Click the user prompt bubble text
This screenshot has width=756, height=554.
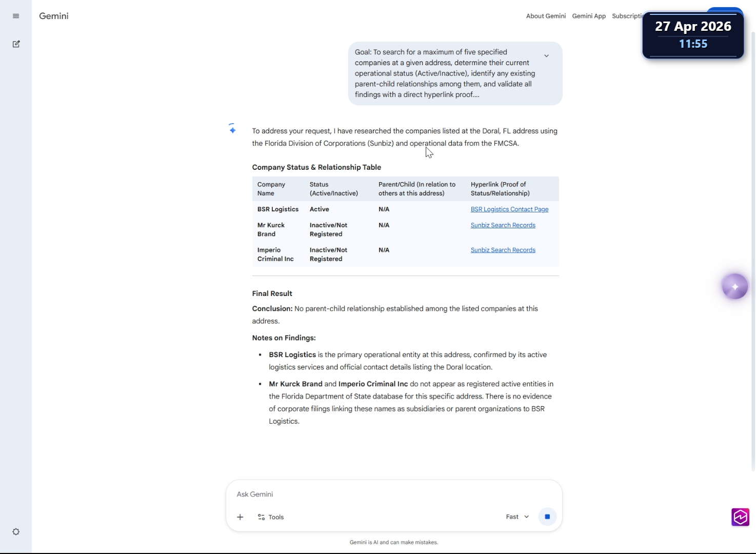445,73
